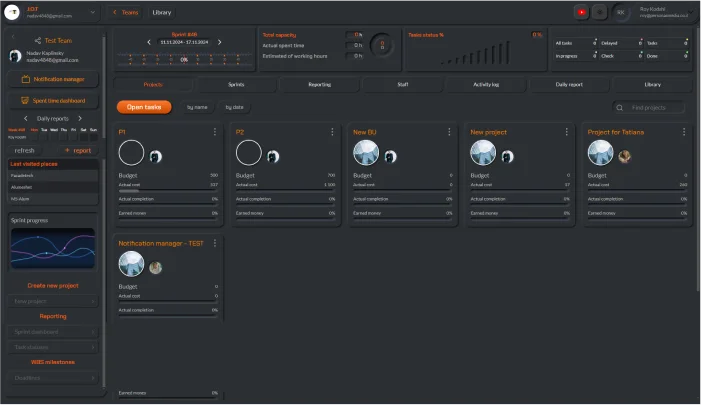Click the sprint timeline 0% marker
Viewport: 701px width, 405px height.
184,59
